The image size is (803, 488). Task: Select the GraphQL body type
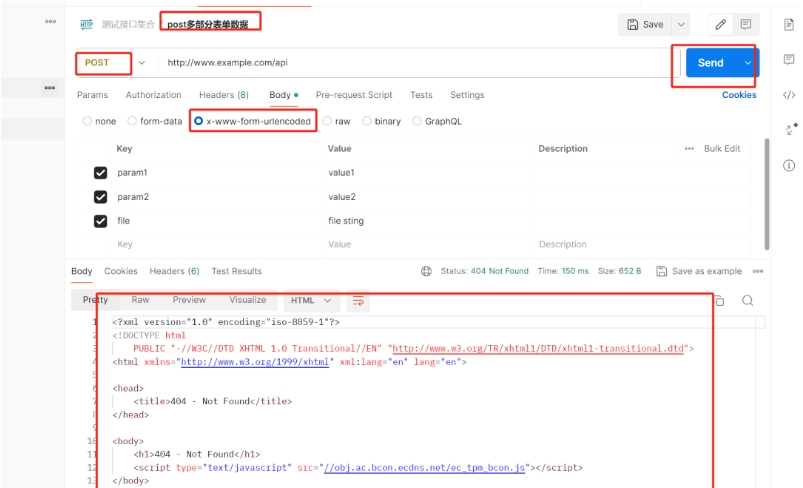(417, 121)
